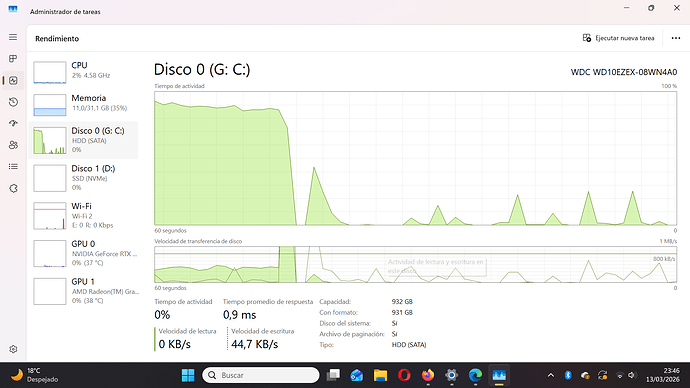
Task: Open the three-dots more options menu
Action: (x=676, y=38)
